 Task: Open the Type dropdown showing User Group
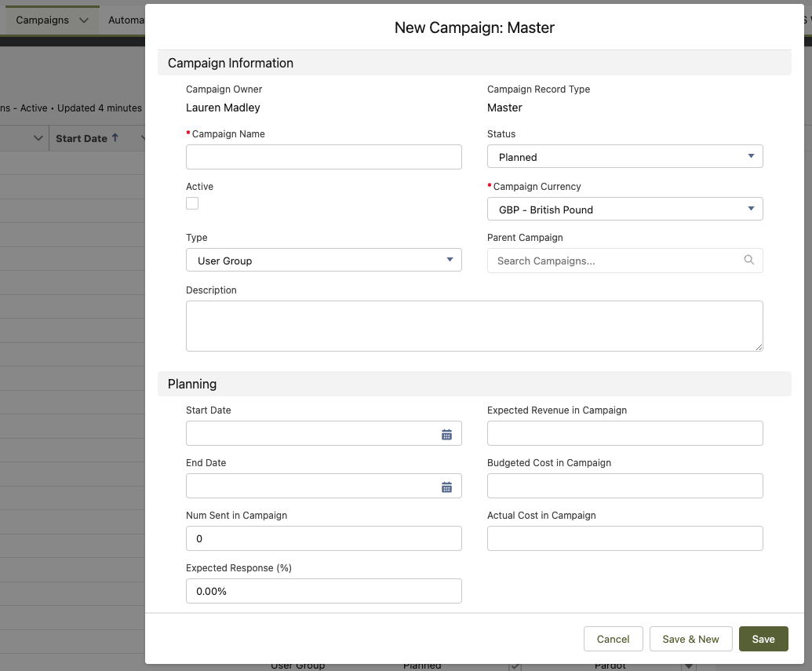323,260
